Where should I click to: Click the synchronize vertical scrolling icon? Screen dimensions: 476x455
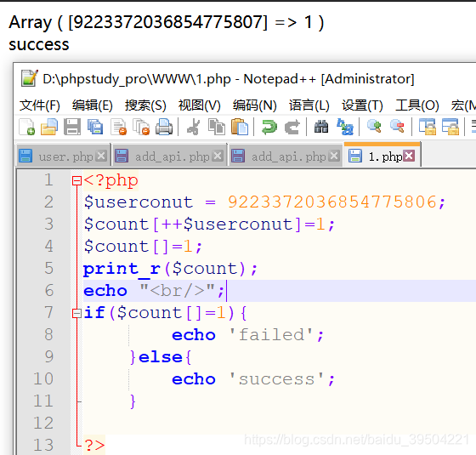pyautogui.click(x=427, y=127)
